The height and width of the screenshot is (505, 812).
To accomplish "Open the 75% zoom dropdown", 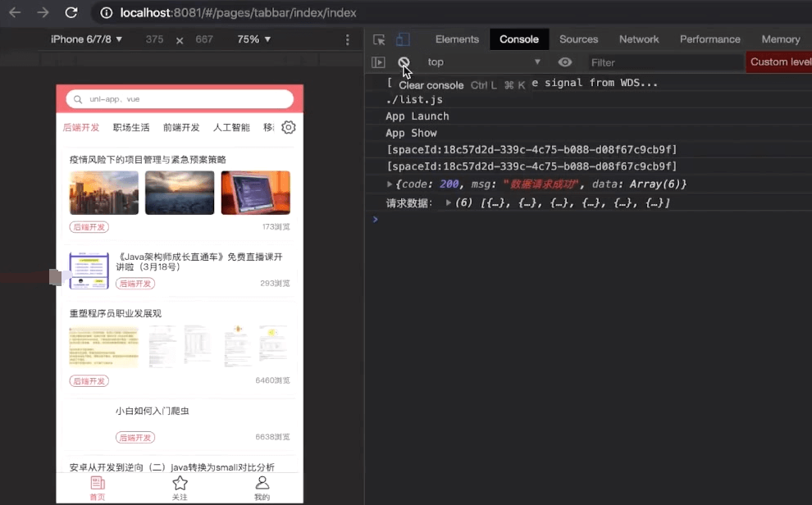I will point(253,39).
